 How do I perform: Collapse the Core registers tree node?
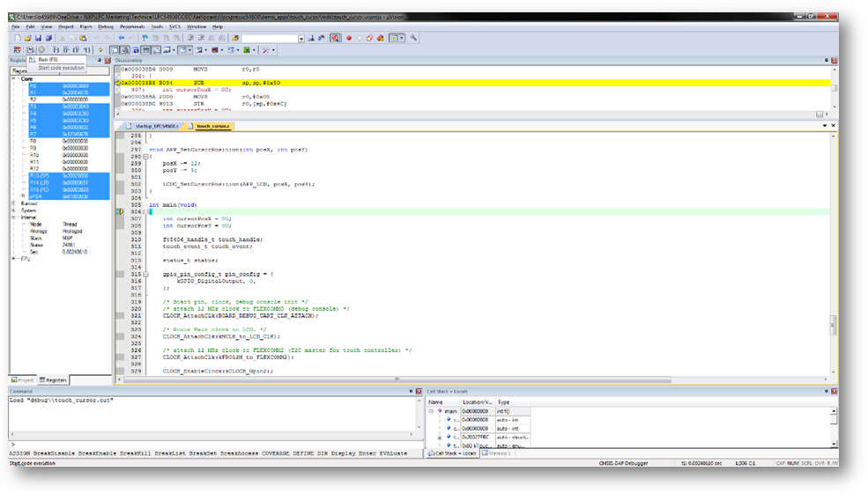(x=14, y=79)
